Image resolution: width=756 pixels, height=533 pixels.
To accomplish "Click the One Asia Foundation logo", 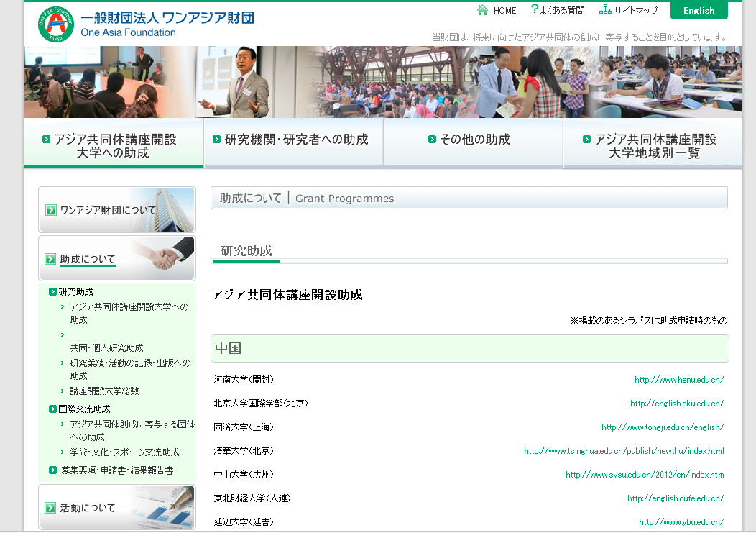I will pyautogui.click(x=56, y=23).
